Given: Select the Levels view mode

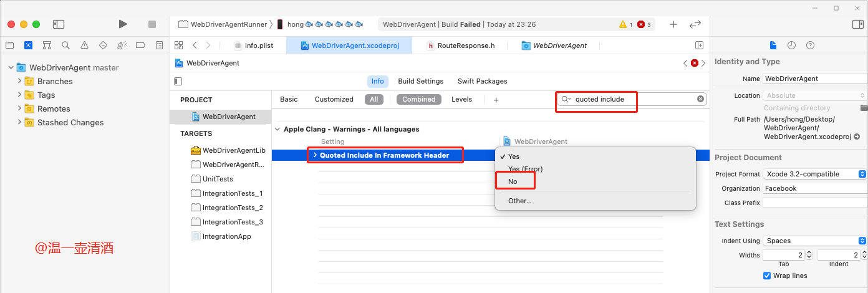Looking at the screenshot, I should (x=462, y=99).
